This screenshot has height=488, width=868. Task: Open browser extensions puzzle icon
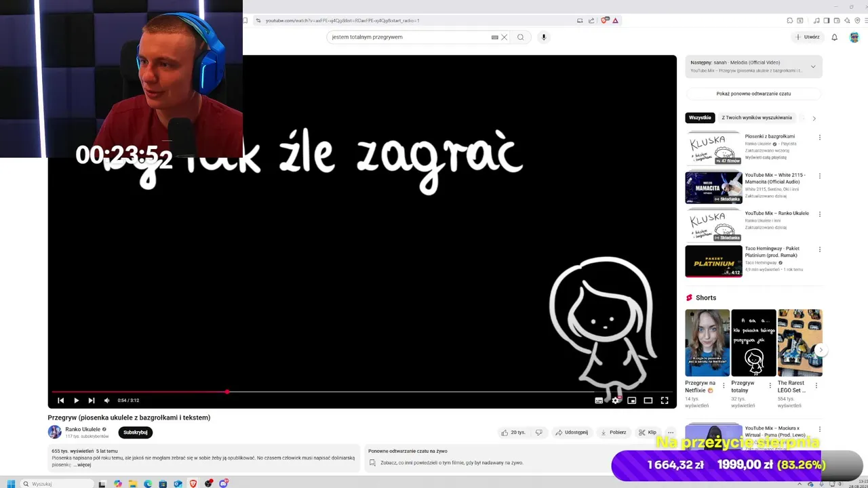point(789,20)
